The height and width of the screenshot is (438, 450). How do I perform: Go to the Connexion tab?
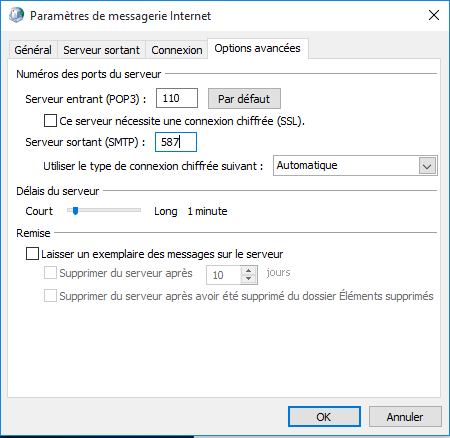coord(177,50)
